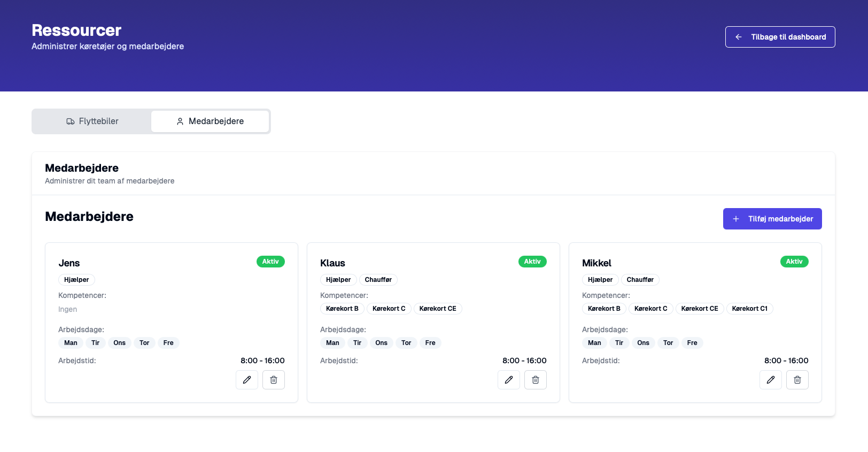868x452 pixels.
Task: Click the trash delete icon for Jens
Action: pyautogui.click(x=274, y=380)
